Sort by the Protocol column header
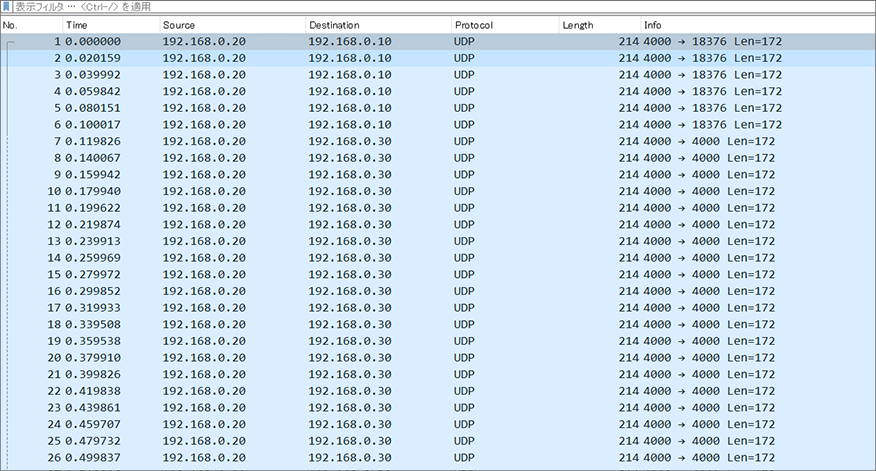The image size is (876, 471). (506, 25)
